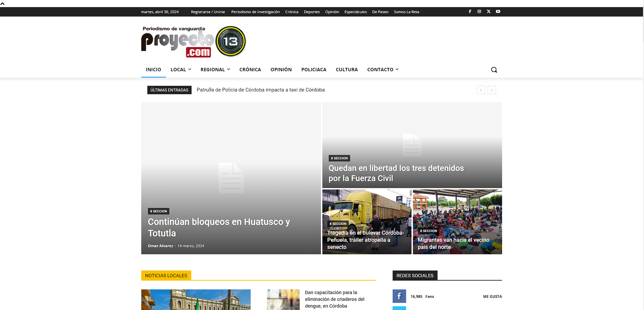Image resolution: width=644 pixels, height=310 pixels.
Task: Toggle the ME GUSTA Facebook button
Action: 492,296
